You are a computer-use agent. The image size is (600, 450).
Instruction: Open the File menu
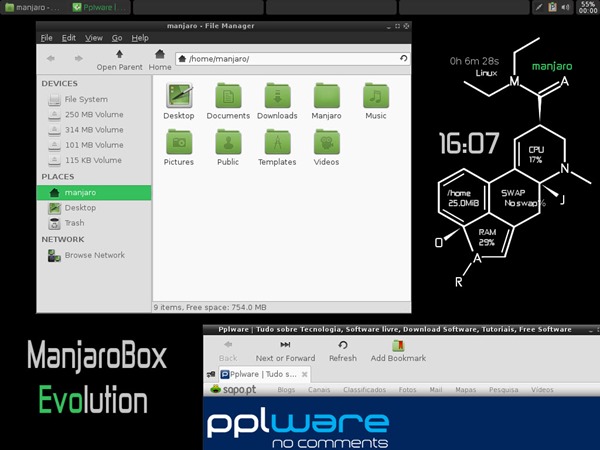[47, 38]
